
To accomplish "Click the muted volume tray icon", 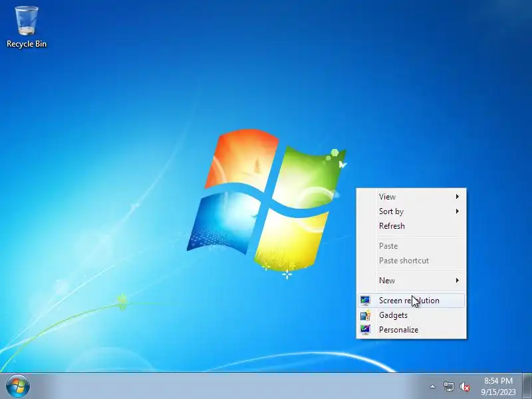I will click(465, 386).
